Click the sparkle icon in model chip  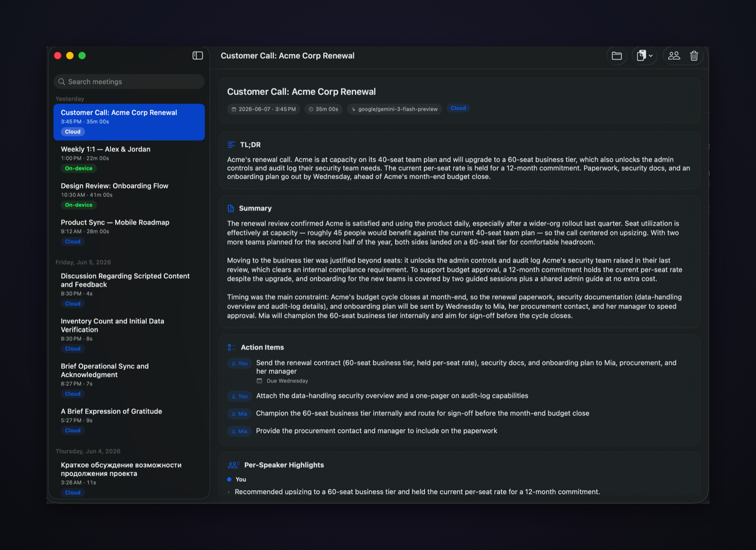[x=353, y=109]
